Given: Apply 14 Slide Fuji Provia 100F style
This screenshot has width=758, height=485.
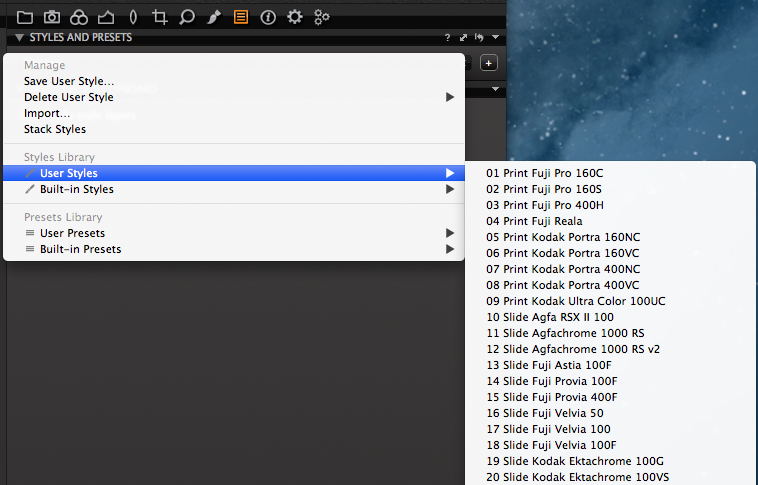Looking at the screenshot, I should 610,381.
